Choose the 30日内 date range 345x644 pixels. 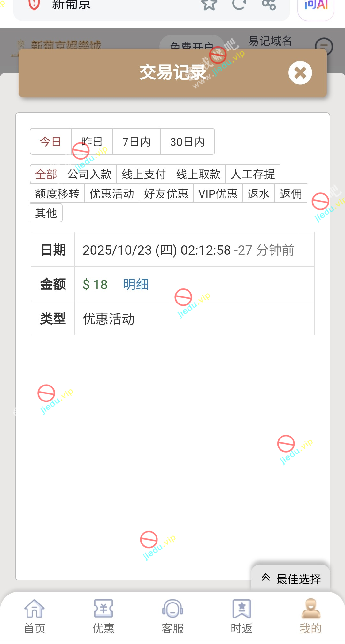click(187, 142)
